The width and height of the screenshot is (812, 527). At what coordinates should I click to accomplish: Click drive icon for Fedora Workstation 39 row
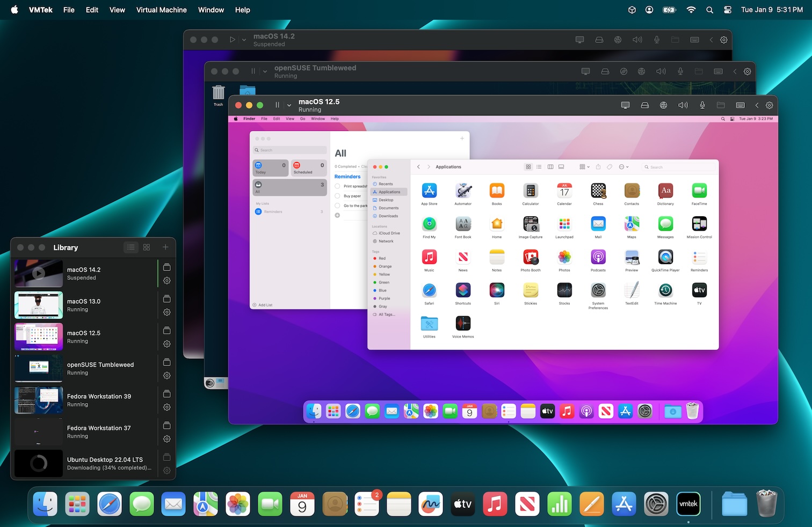click(166, 393)
